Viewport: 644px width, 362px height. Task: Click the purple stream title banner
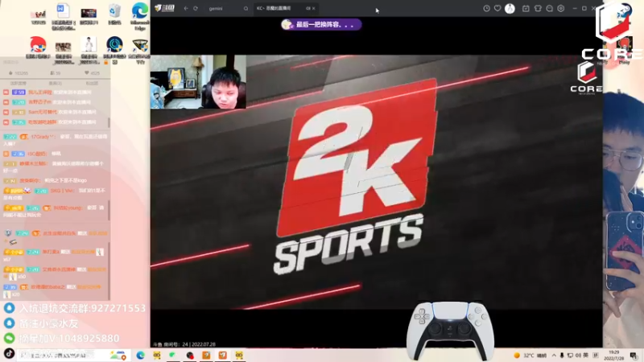pyautogui.click(x=320, y=25)
